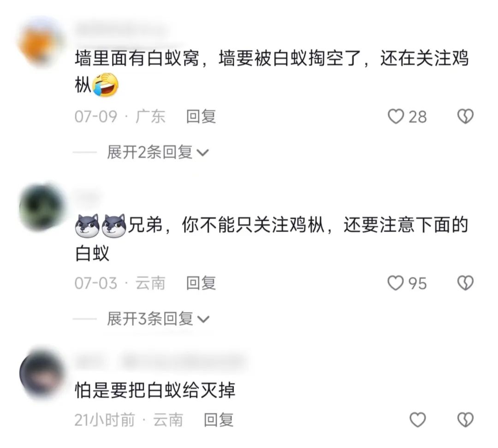Tap broken heart on the 07-03 Yunnan comment
The width and height of the screenshot is (498, 448).
[x=465, y=283]
